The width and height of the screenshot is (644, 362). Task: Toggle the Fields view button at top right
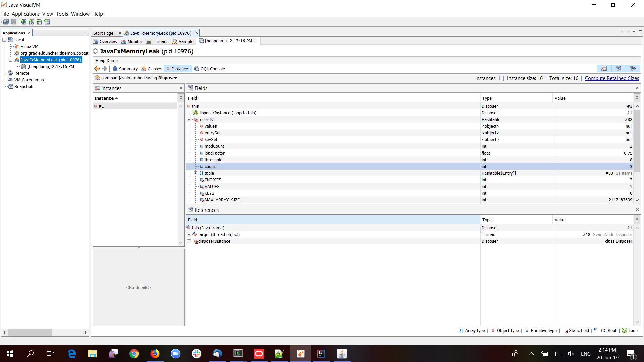pyautogui.click(x=619, y=69)
